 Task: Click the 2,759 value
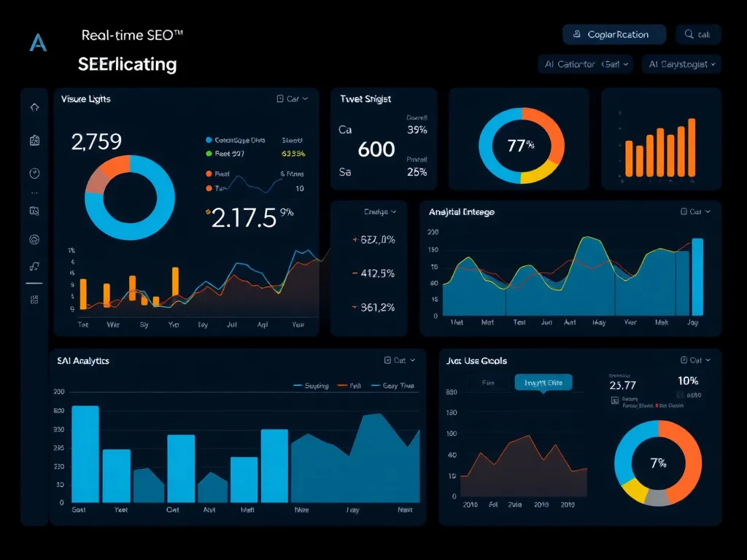coord(97,141)
